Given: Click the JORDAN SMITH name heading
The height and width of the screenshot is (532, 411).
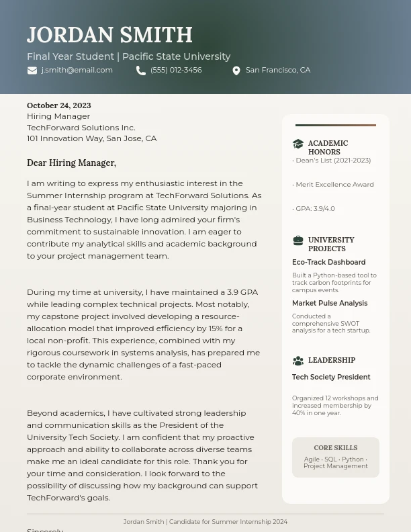Looking at the screenshot, I should (109, 35).
